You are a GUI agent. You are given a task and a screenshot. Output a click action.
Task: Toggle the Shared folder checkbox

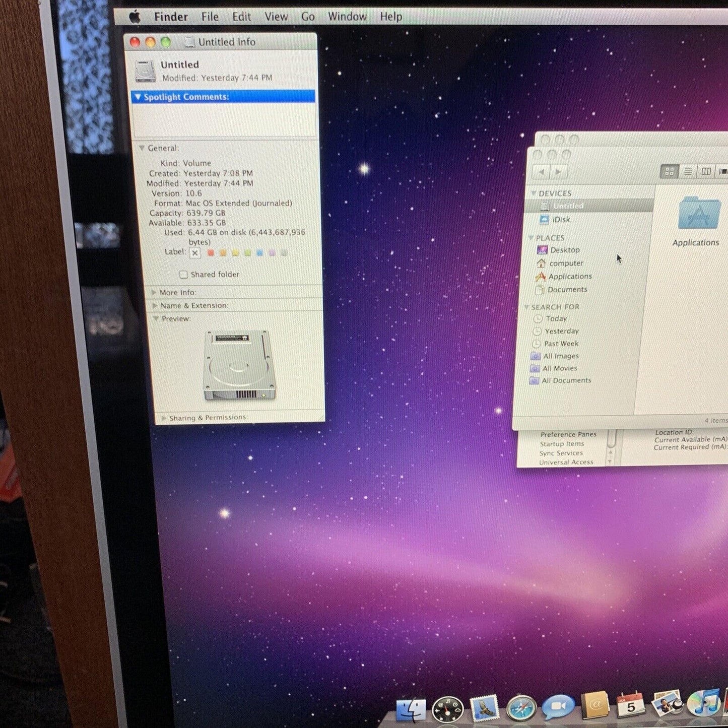[x=183, y=274]
